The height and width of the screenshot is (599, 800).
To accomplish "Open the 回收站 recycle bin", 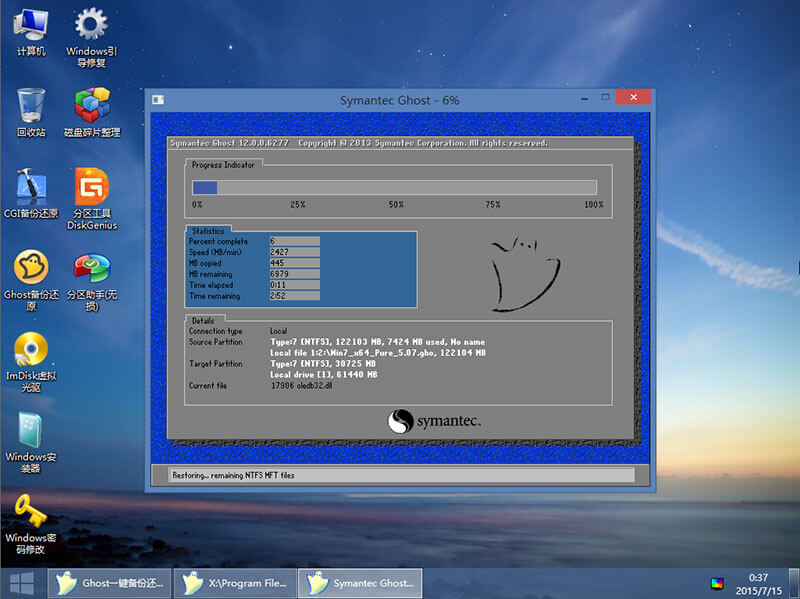I will coord(31,106).
